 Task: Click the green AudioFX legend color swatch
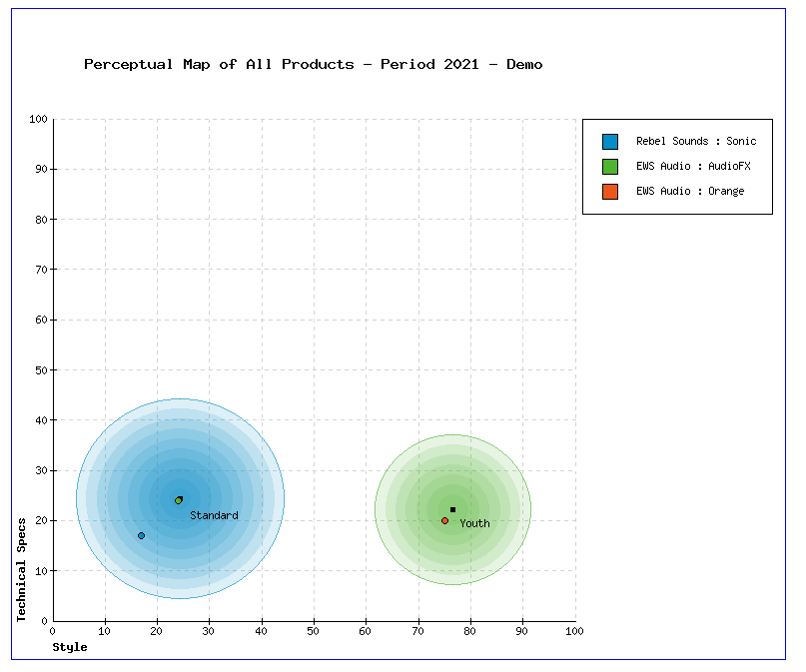[610, 167]
